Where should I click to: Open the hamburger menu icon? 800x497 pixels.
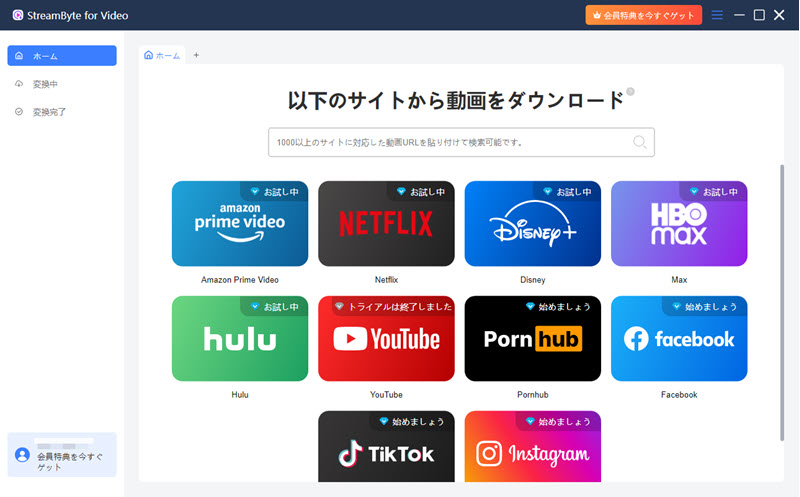(x=717, y=15)
